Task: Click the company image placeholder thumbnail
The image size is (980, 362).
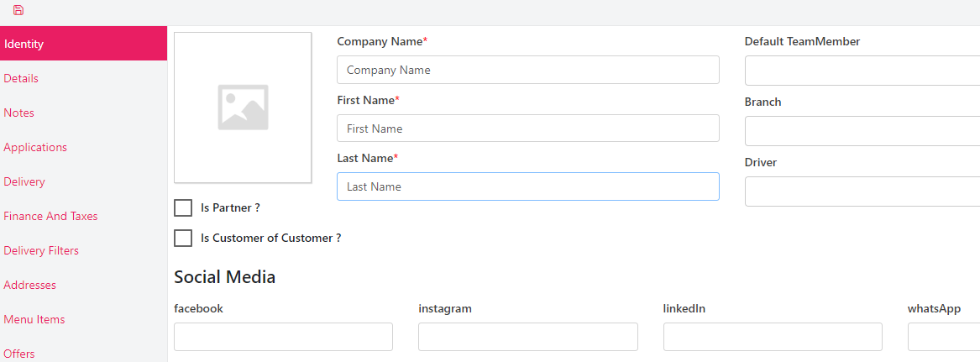Action: pyautogui.click(x=243, y=108)
